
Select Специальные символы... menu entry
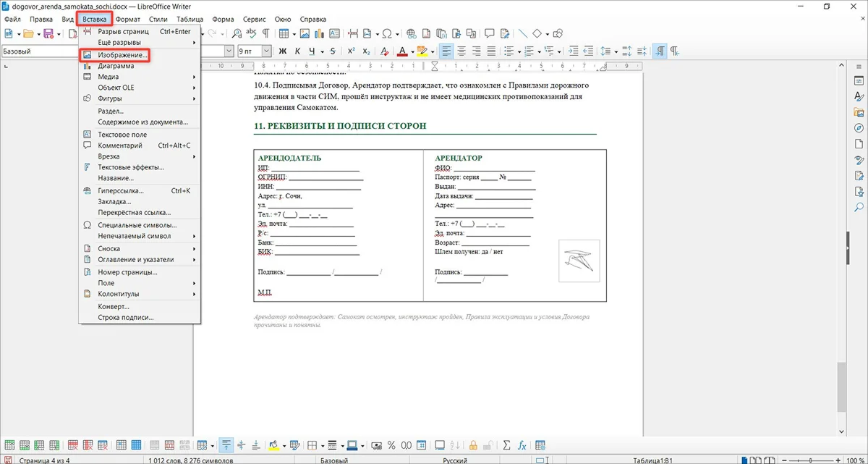coord(139,225)
